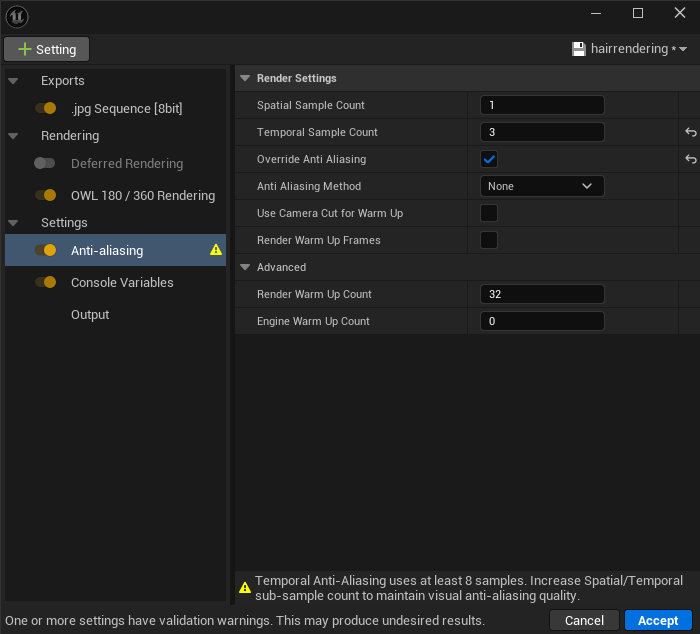
Task: Select the Output settings item
Action: pyautogui.click(x=90, y=314)
